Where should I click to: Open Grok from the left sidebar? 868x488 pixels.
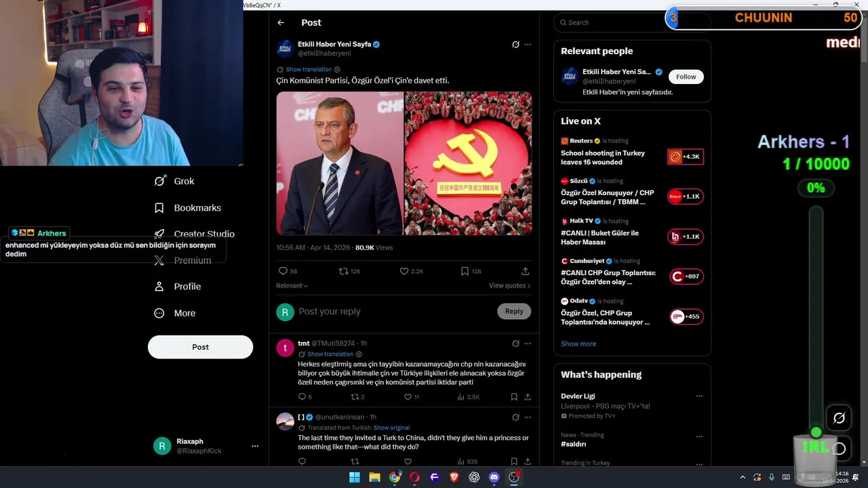click(x=175, y=181)
